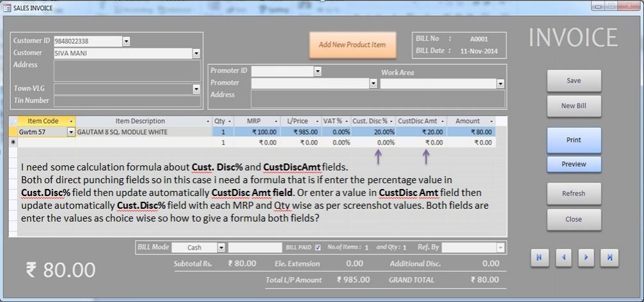644x302 pixels.
Task: Expand the Customer name dropdown
Action: coord(196,53)
